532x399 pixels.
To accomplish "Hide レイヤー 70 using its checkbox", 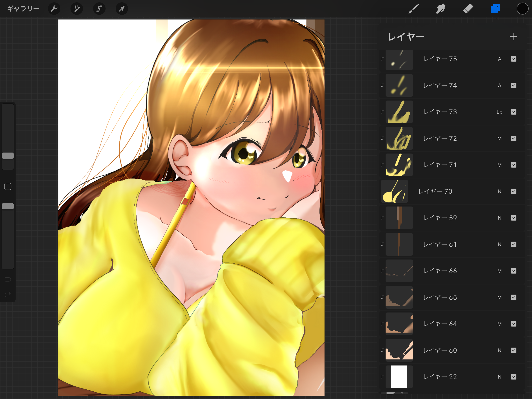I will click(514, 191).
